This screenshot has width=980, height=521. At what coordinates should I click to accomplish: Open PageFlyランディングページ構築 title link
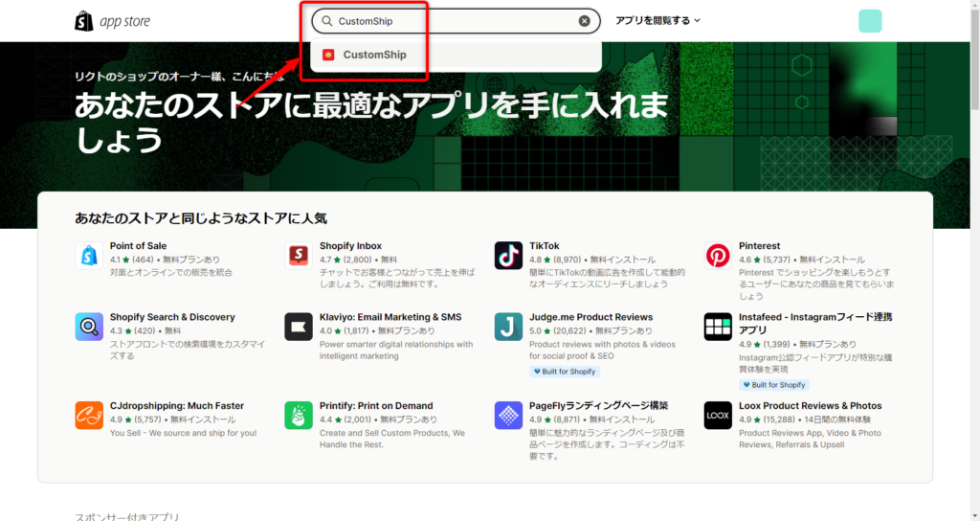pos(599,406)
